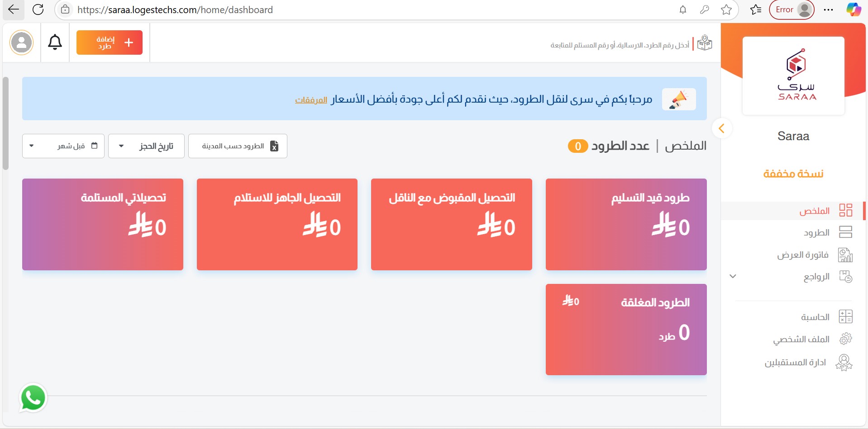This screenshot has height=429, width=868.
Task: Select الطرود in the sidebar menu
Action: [816, 233]
